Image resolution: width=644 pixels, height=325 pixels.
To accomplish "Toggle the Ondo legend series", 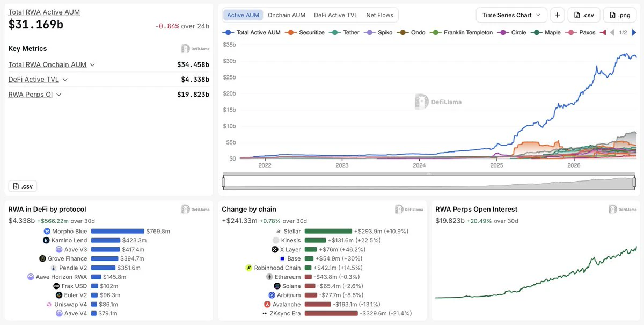I will click(x=412, y=33).
